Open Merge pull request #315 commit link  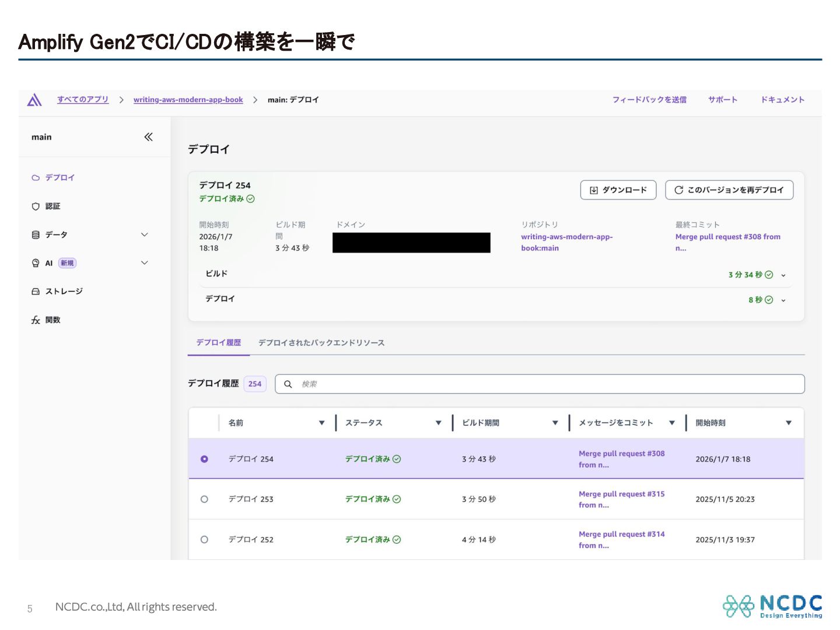click(x=621, y=499)
